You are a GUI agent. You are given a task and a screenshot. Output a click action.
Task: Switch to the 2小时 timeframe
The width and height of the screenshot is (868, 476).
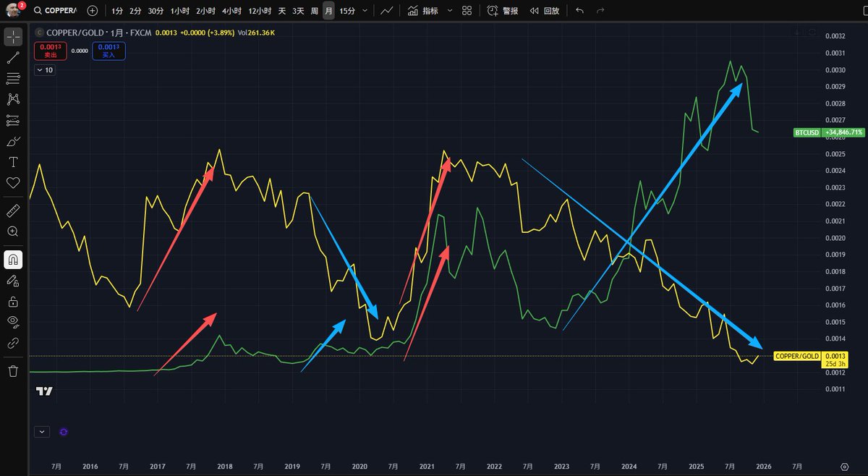[206, 11]
